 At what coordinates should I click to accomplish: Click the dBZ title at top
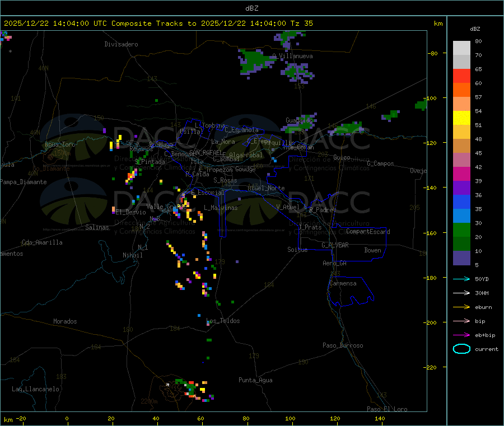(251, 8)
